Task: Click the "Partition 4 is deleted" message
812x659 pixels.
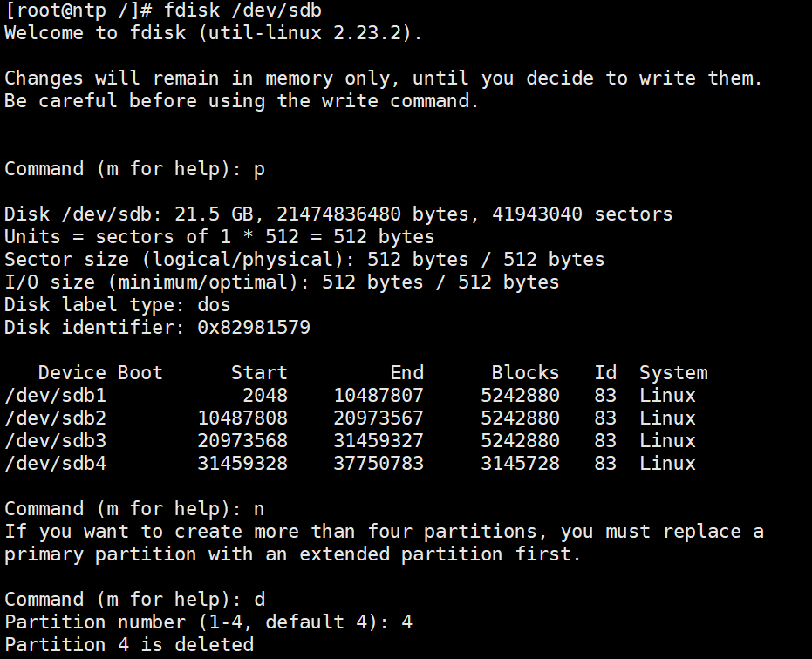Action: coord(129,645)
